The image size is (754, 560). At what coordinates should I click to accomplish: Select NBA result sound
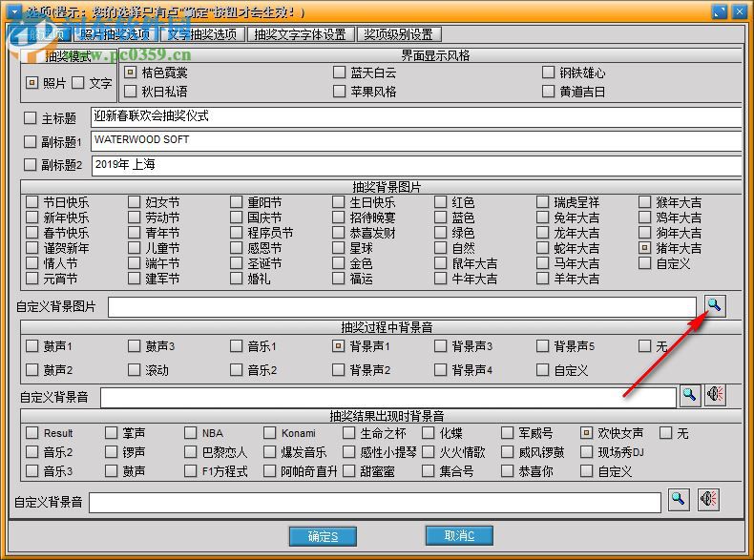tap(191, 432)
